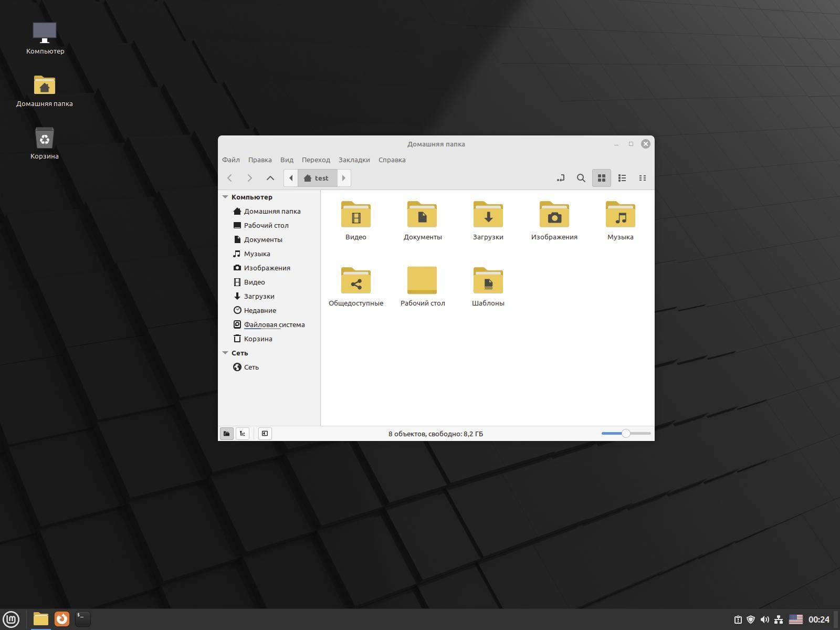
Task: Close the Домашняя папка window
Action: pos(646,144)
